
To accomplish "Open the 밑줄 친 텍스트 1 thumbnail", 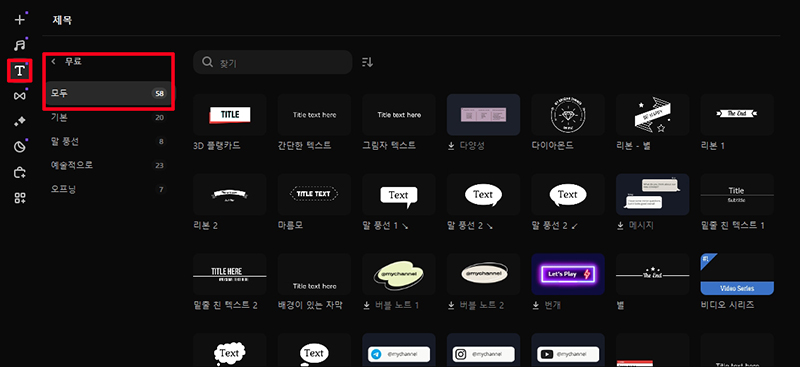I will [738, 194].
